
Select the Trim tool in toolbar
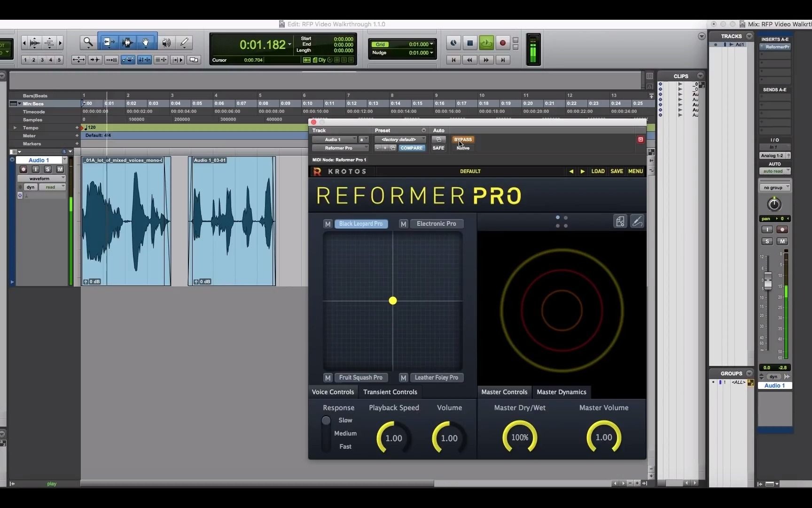(108, 42)
